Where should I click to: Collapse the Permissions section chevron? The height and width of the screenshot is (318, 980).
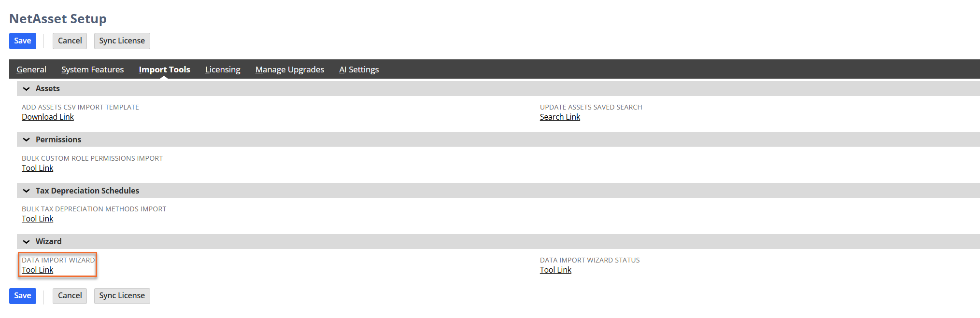27,140
